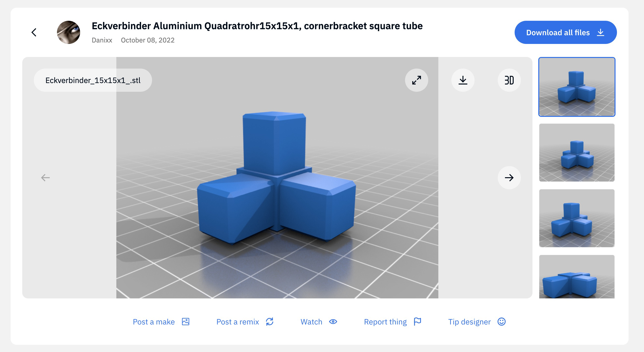Switch to 3D viewer mode

tap(509, 80)
